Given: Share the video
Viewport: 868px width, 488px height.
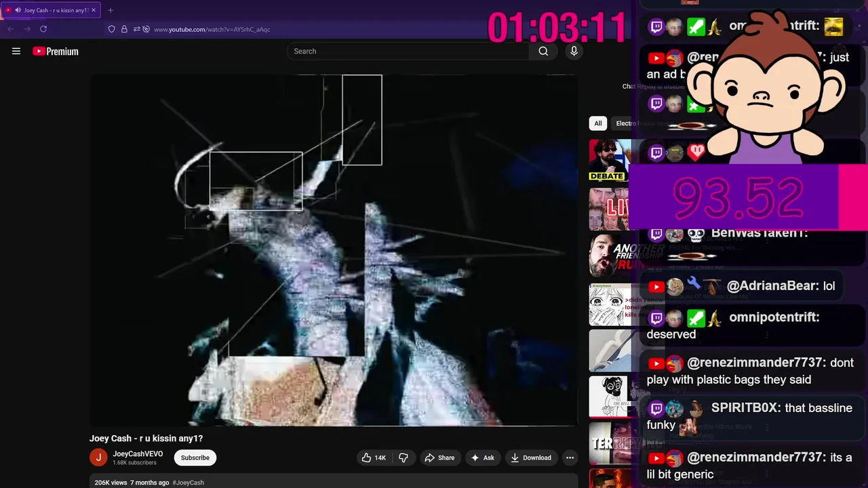Looking at the screenshot, I should [439, 457].
